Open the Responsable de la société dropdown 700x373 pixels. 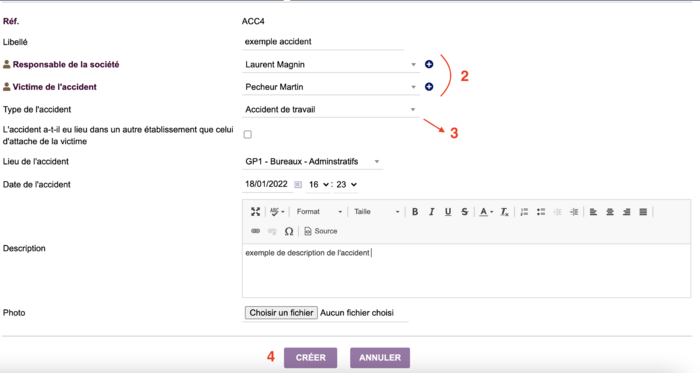[331, 65]
